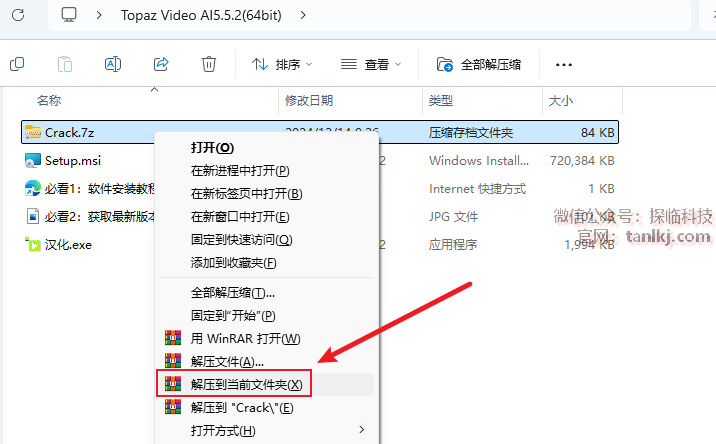Click WinRAR icon beside 解压文件(A)
Viewport: 716px width, 444px height.
click(x=173, y=360)
